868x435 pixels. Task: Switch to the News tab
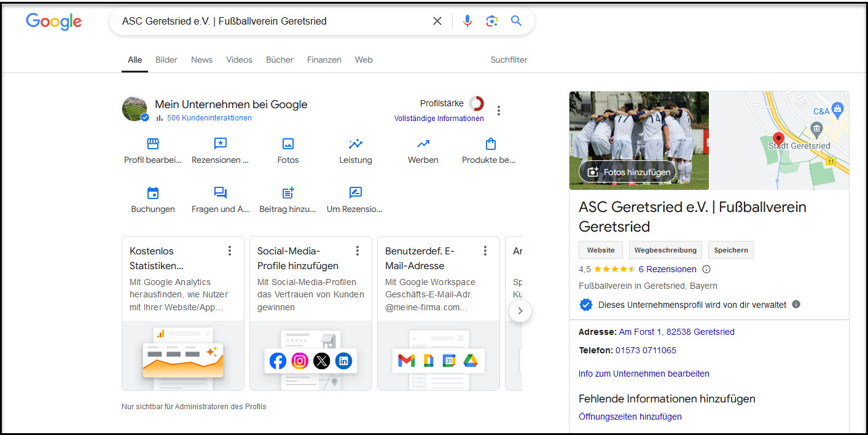click(x=201, y=60)
